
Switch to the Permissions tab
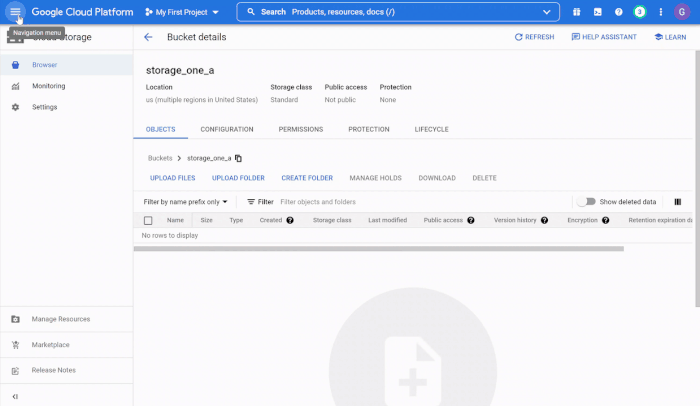point(301,129)
